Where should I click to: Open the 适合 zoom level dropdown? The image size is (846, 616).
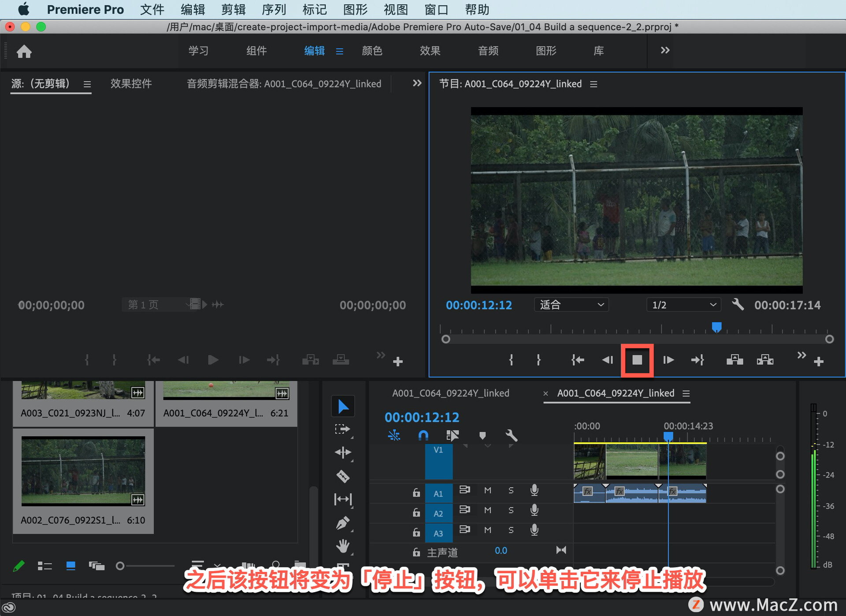tap(571, 305)
